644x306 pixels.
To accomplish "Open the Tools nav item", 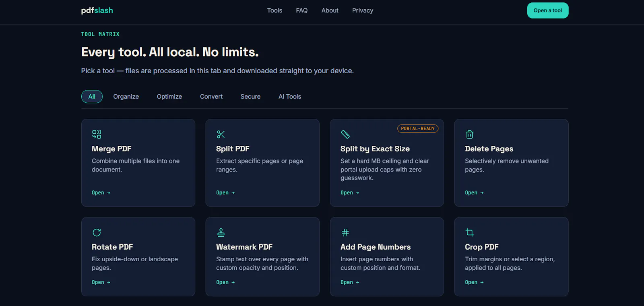I will coord(275,10).
